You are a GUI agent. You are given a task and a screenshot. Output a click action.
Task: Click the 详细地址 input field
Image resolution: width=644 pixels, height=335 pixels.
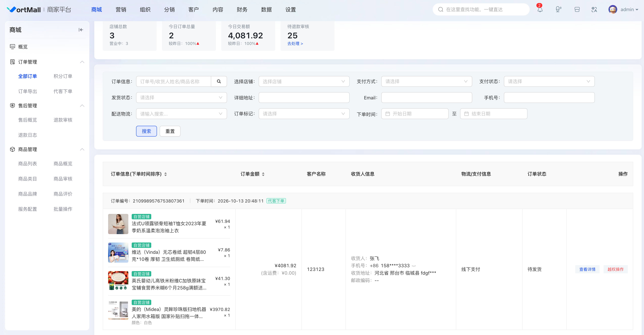click(304, 97)
